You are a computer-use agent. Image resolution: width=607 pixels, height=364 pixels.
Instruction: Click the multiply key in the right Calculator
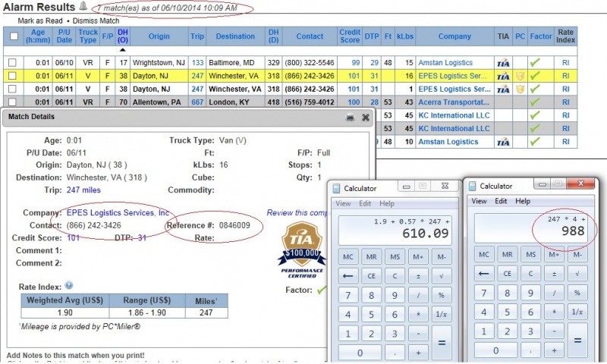coord(554,312)
